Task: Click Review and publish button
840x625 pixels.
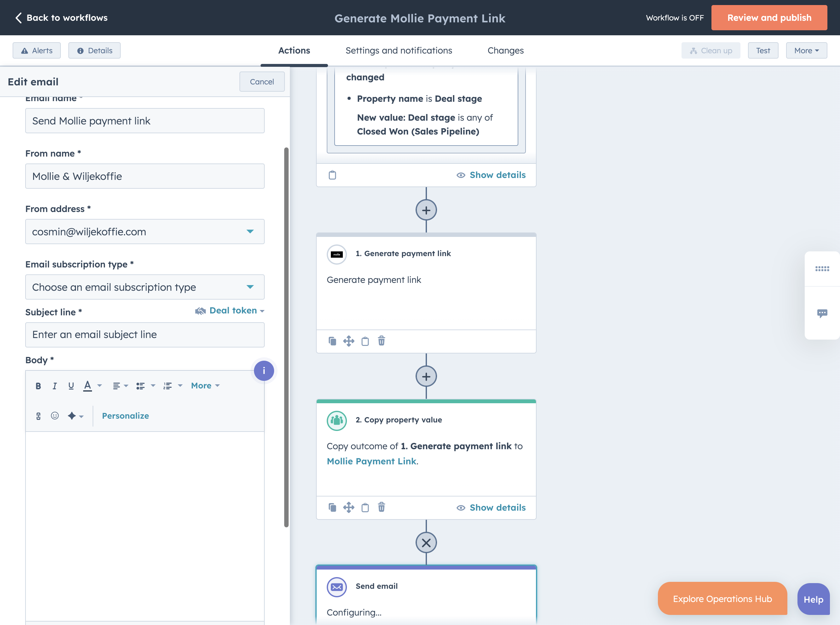Action: click(x=769, y=18)
